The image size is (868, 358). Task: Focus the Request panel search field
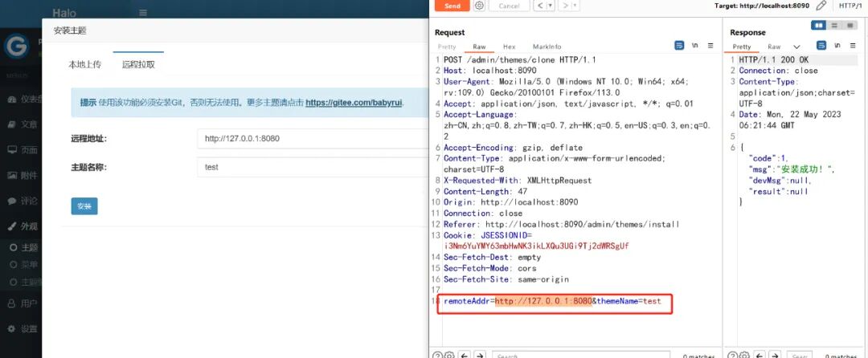581,356
